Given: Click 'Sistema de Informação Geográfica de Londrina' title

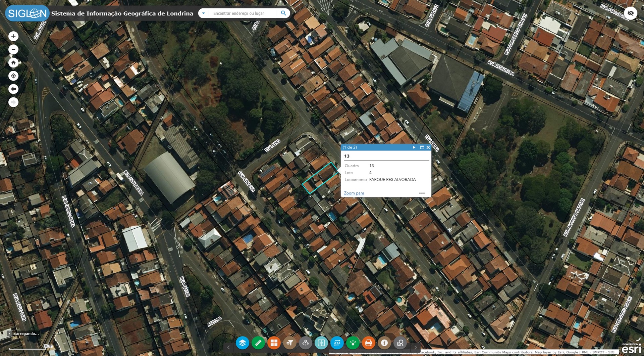Looking at the screenshot, I should pyautogui.click(x=122, y=13).
